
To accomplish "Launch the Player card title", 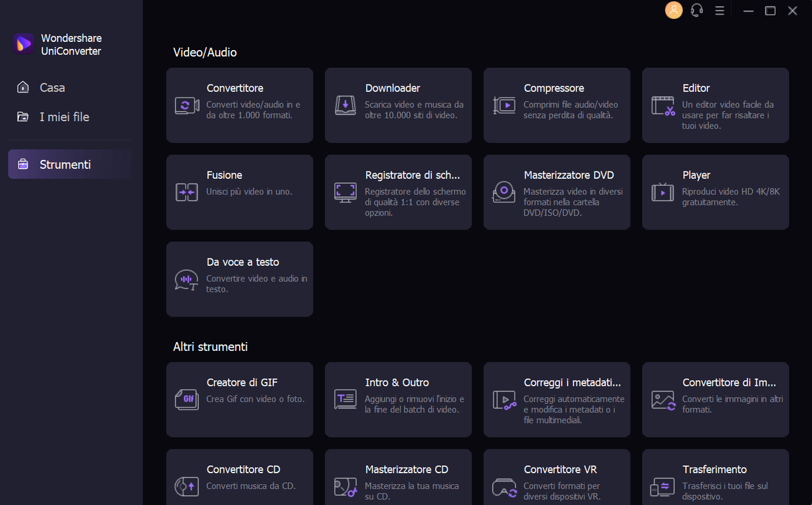I will (x=697, y=175).
